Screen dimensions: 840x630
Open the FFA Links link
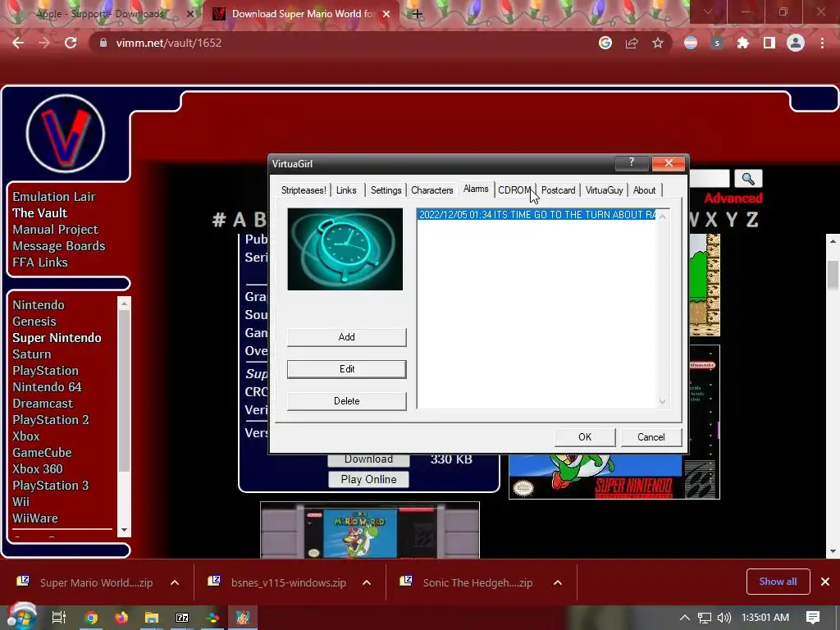(x=40, y=262)
